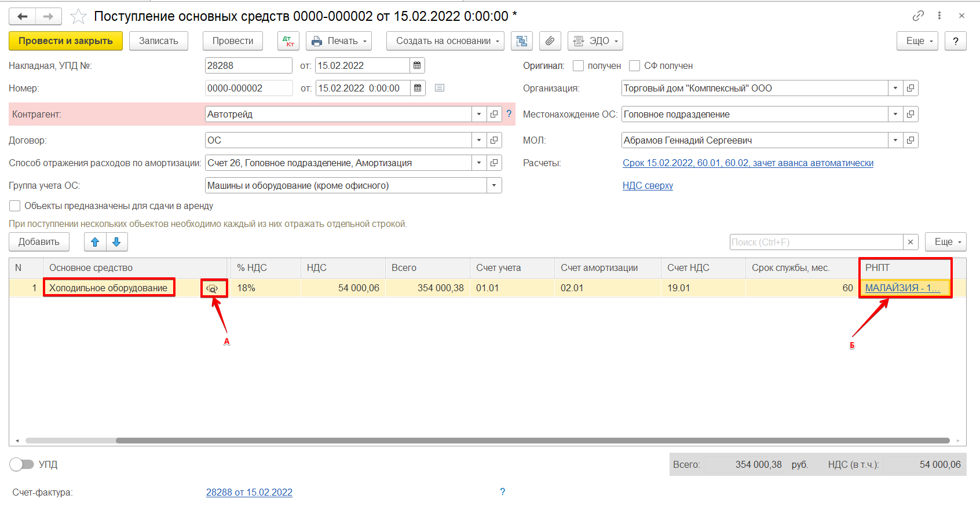Open счет-фактура 28288 от 15.02.2022 link
The width and height of the screenshot is (980, 506).
pos(249,492)
